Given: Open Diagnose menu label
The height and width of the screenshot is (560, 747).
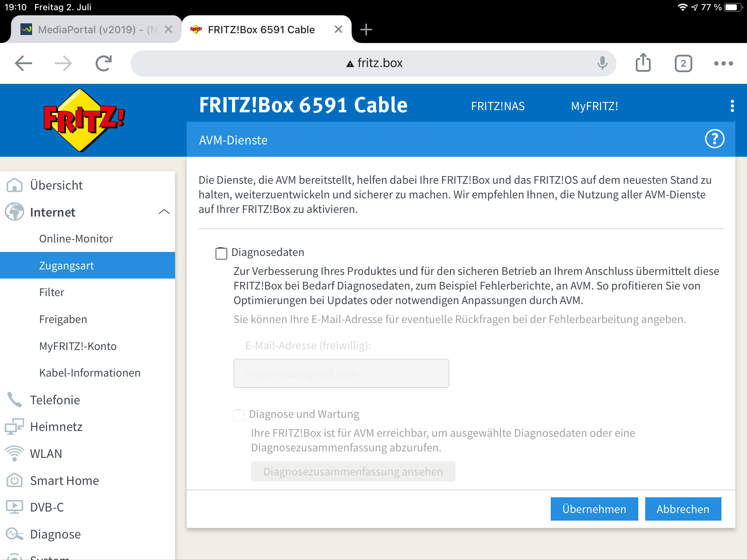Looking at the screenshot, I should tap(55, 534).
